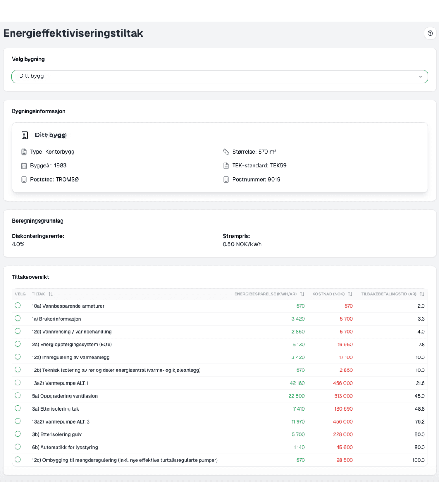The image size is (439, 504).
Task: Click row text 1a) Brukerinformasjon
Action: pos(57,319)
